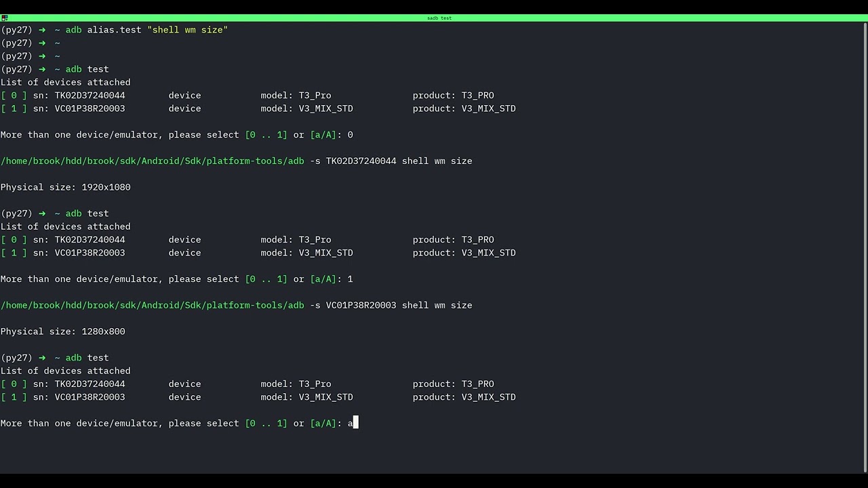Click "VC01P38R20003" in the adb -s command line
The image size is (868, 488).
[361, 306]
